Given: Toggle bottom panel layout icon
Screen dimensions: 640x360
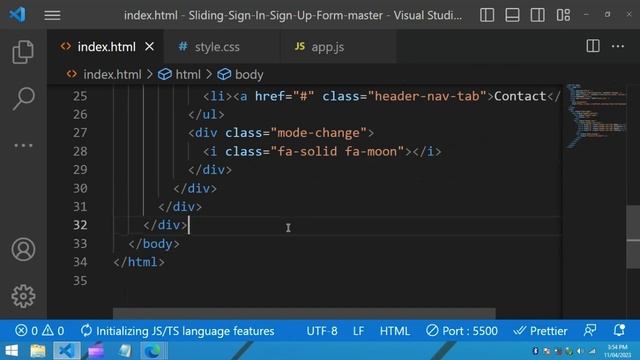Looking at the screenshot, I should (512, 15).
